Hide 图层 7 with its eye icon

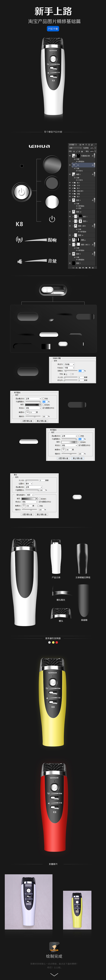70,263
